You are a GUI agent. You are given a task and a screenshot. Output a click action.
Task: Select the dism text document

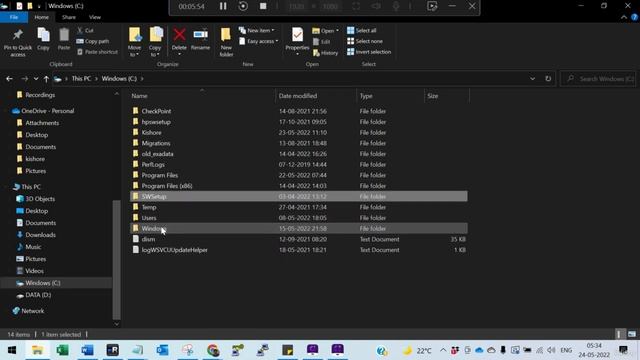[299, 239]
